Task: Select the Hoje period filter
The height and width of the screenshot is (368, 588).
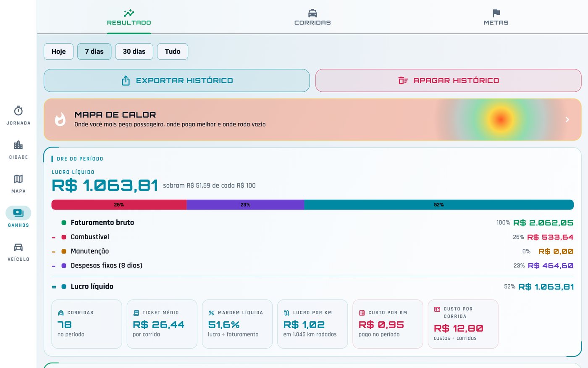Action: point(59,52)
